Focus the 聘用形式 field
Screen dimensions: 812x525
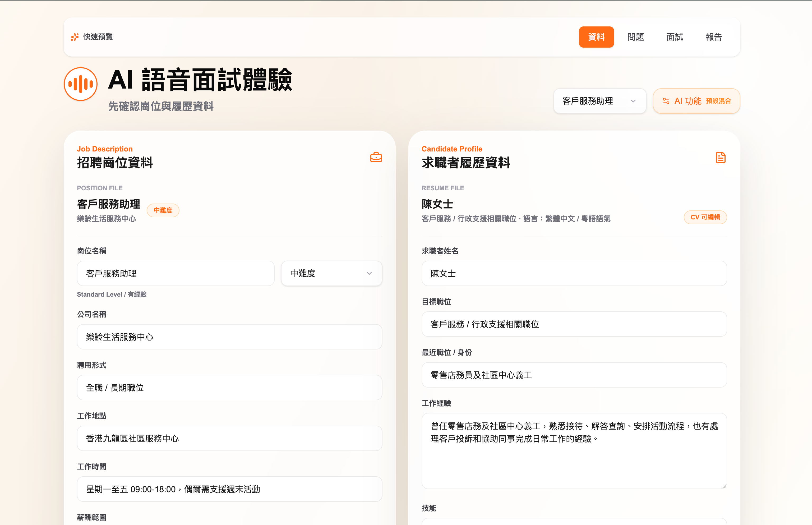(229, 388)
